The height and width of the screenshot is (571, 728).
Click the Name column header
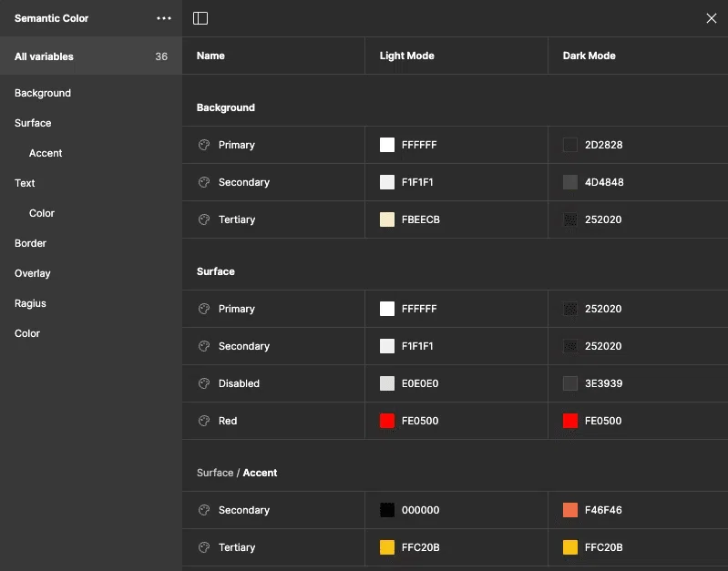tap(210, 56)
